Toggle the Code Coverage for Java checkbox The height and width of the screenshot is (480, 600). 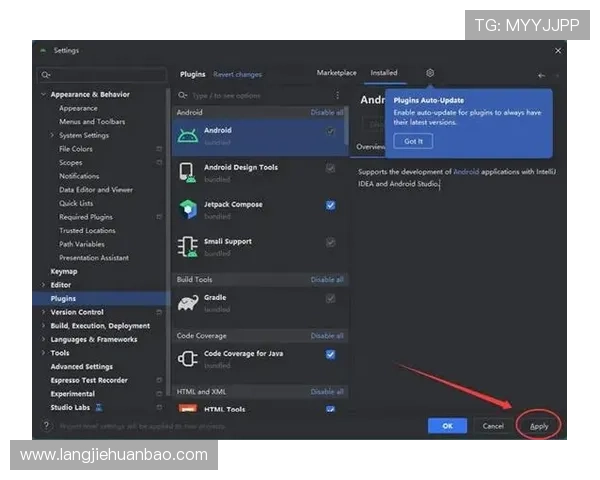[x=330, y=354]
